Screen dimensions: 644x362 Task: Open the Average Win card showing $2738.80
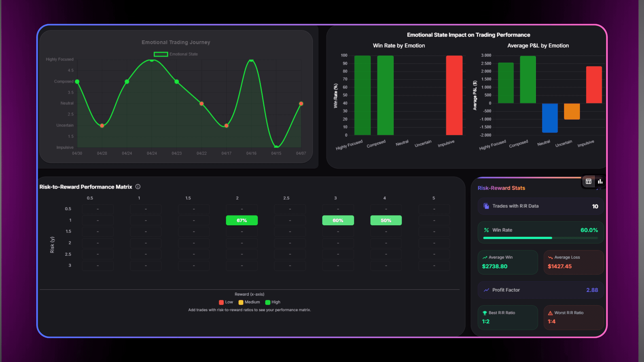coord(508,262)
